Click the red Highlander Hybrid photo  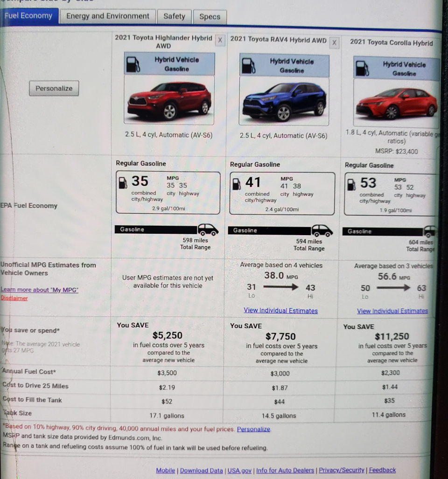pyautogui.click(x=169, y=100)
